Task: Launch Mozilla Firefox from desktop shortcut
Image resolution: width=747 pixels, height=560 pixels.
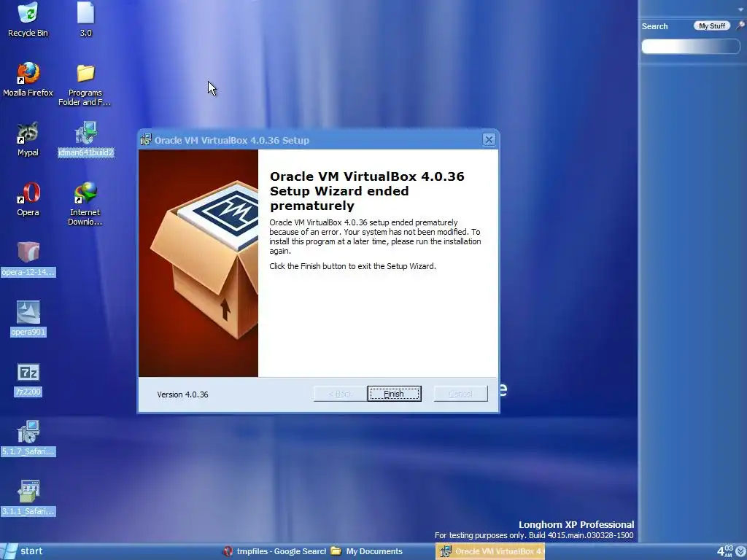Action: [x=28, y=79]
